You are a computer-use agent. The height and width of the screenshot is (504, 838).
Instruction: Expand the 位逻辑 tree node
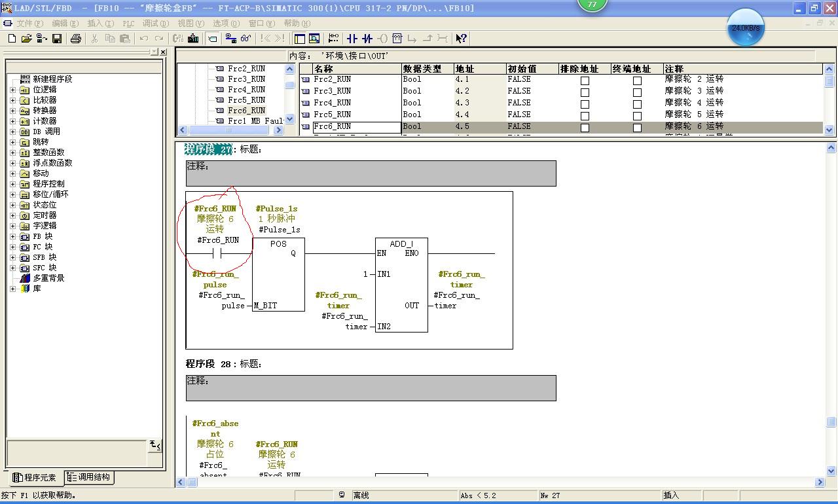12,90
